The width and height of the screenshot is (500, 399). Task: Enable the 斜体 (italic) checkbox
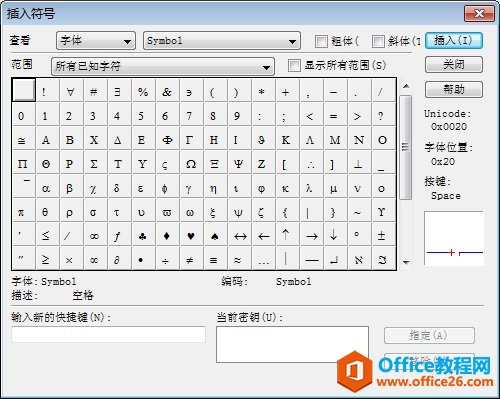[378, 41]
